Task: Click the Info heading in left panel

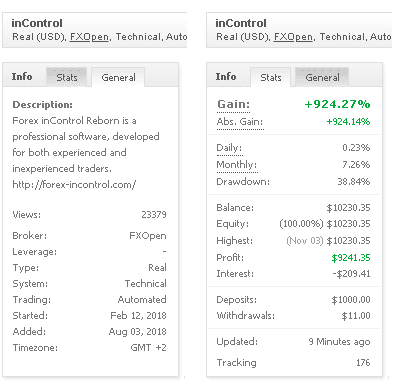Action: click(x=22, y=77)
